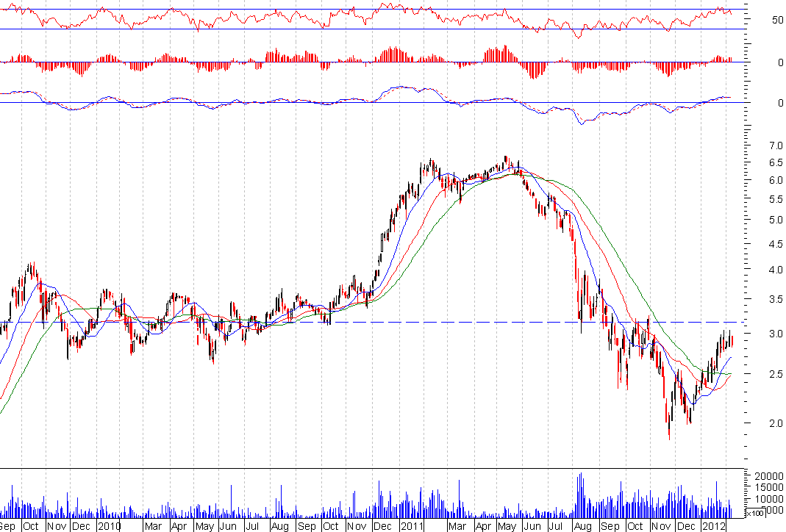The height and width of the screenshot is (532, 786).
Task: Select the 20000 volume axis label
Action: [768, 476]
